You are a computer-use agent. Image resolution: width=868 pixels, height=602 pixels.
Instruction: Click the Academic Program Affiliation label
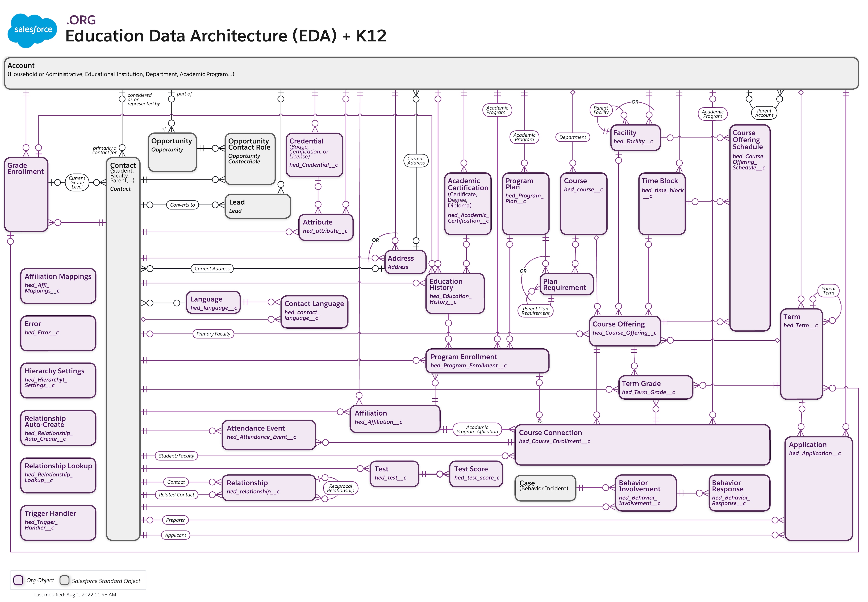[x=477, y=430]
